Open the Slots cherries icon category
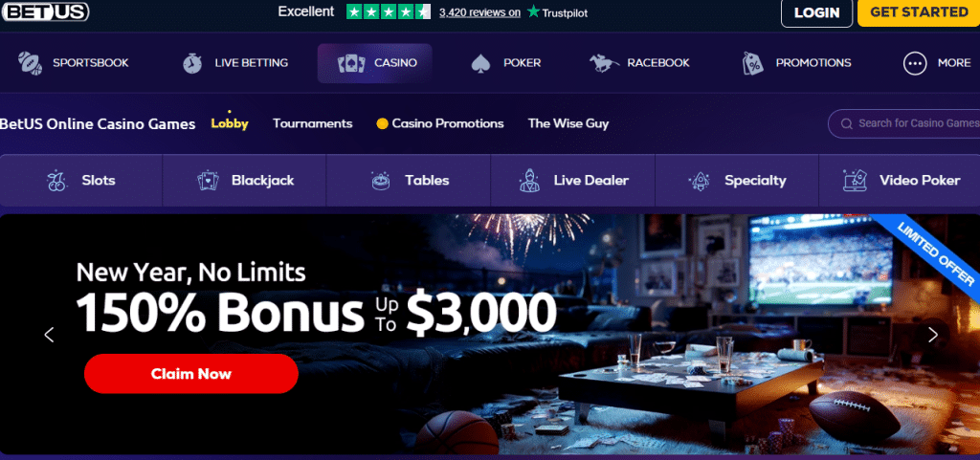The width and height of the screenshot is (980, 460). click(56, 181)
